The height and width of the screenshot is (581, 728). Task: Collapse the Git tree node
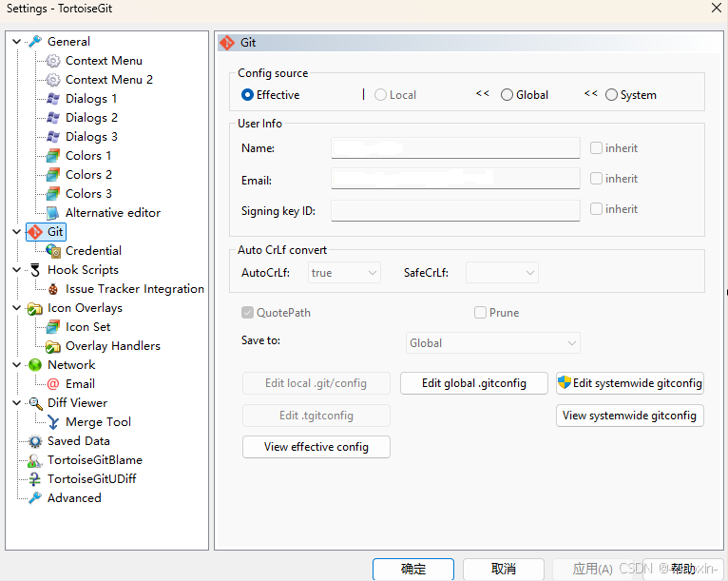point(17,232)
